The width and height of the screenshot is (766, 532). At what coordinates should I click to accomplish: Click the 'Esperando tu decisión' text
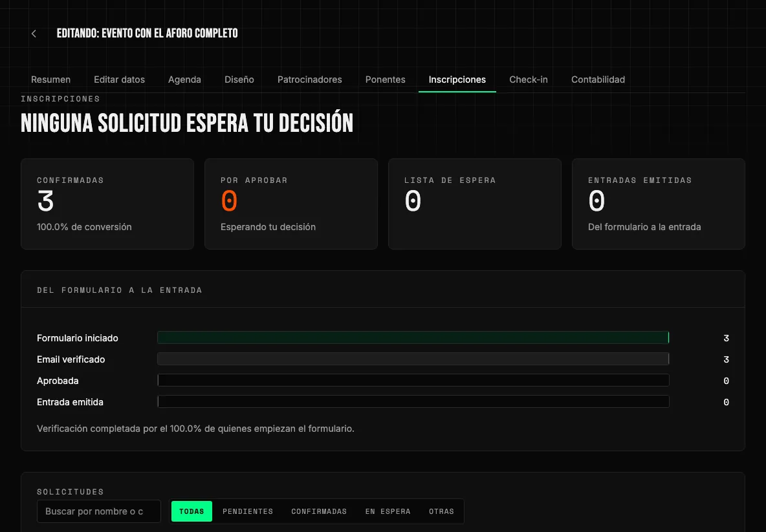pyautogui.click(x=268, y=227)
